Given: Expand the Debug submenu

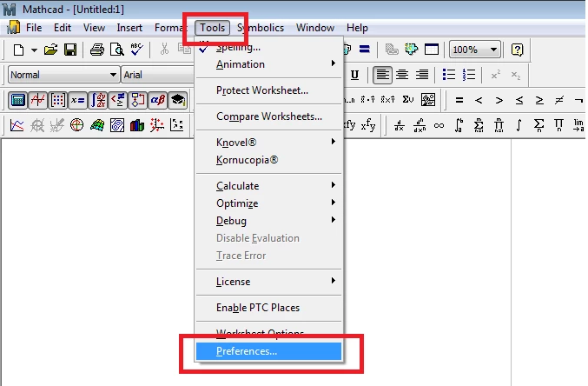Looking at the screenshot, I should pos(269,221).
